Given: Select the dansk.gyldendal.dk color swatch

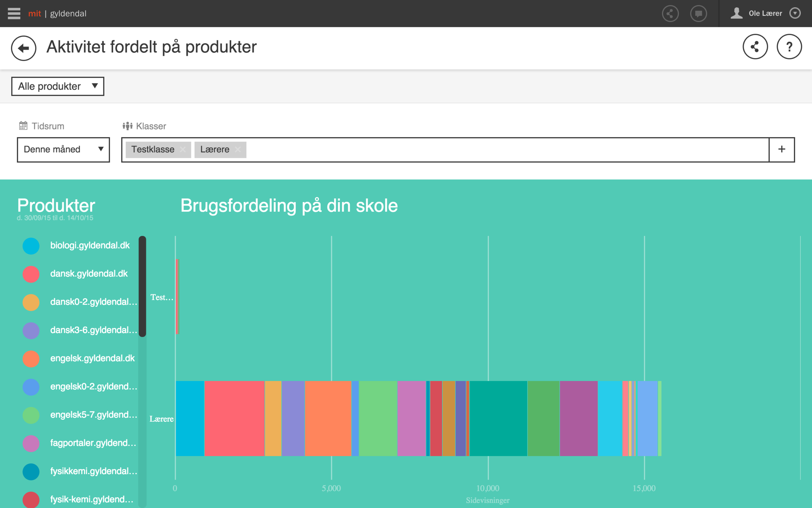Looking at the screenshot, I should tap(31, 274).
